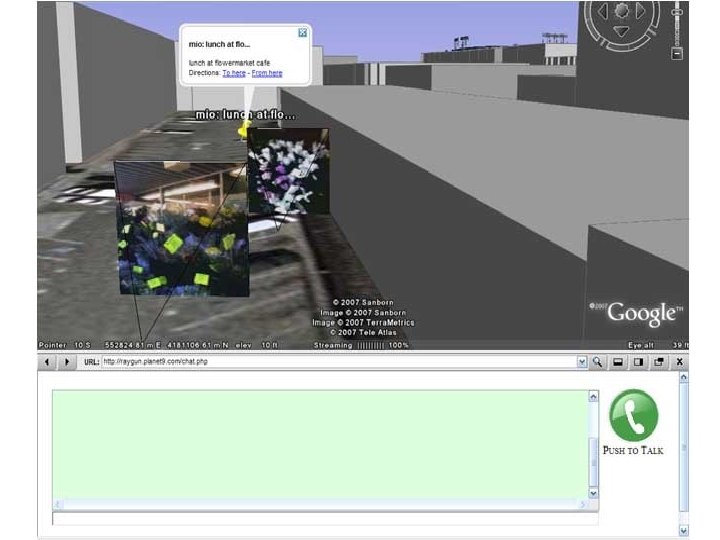Go back in embedded browser
This screenshot has width=720, height=540.
[47, 362]
